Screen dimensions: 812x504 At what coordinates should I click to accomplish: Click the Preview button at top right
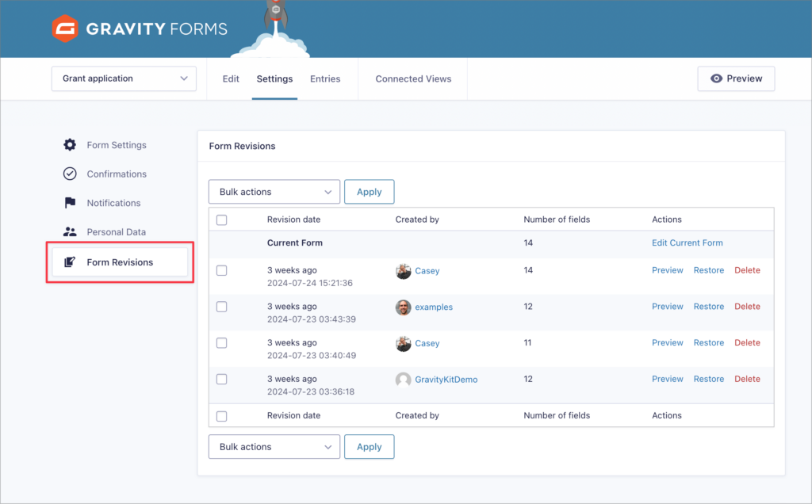[736, 78]
